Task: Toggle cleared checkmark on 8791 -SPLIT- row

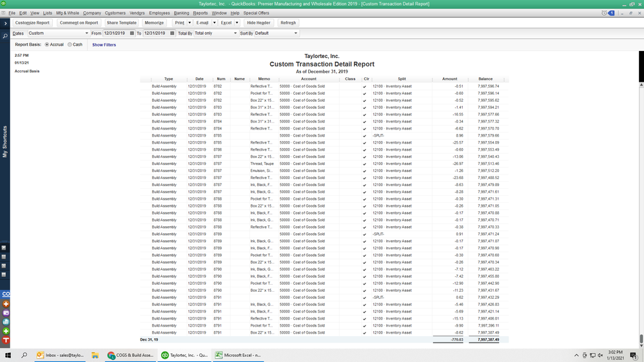Action: [364, 298]
